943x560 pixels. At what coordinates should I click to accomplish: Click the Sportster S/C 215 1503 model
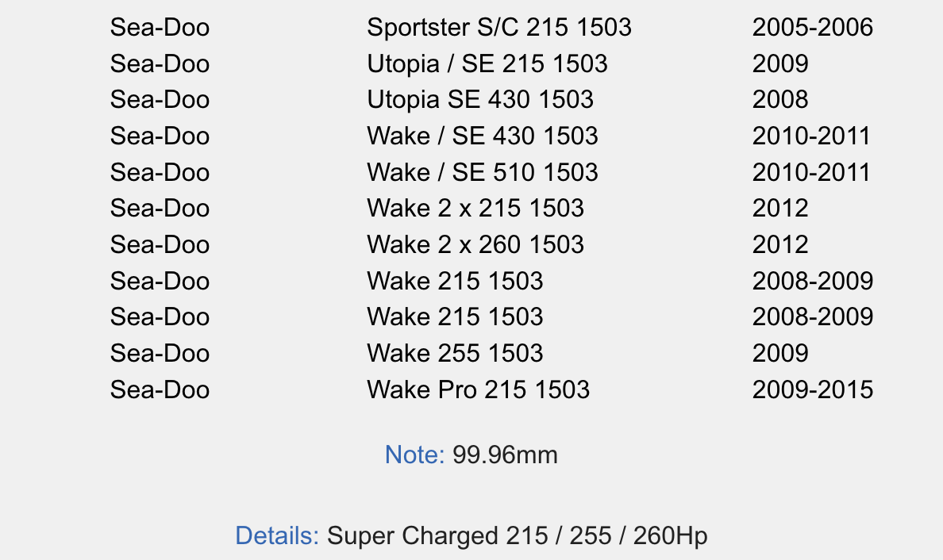click(x=499, y=28)
